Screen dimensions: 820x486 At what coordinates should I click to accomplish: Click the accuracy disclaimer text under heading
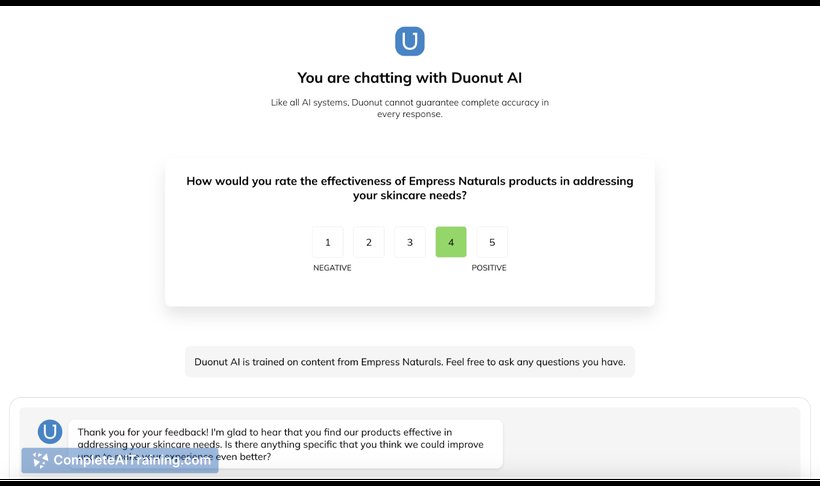[409, 108]
